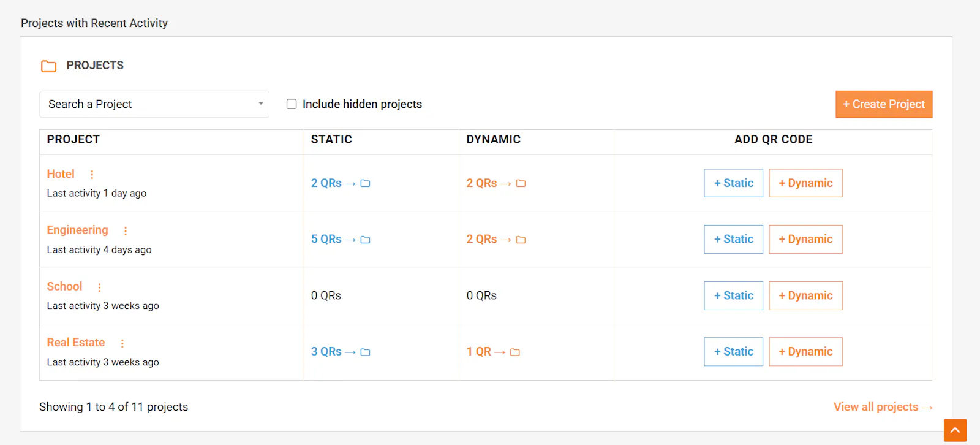View the 3 QRs static link for Real Estate
The image size is (980, 445).
pos(326,352)
